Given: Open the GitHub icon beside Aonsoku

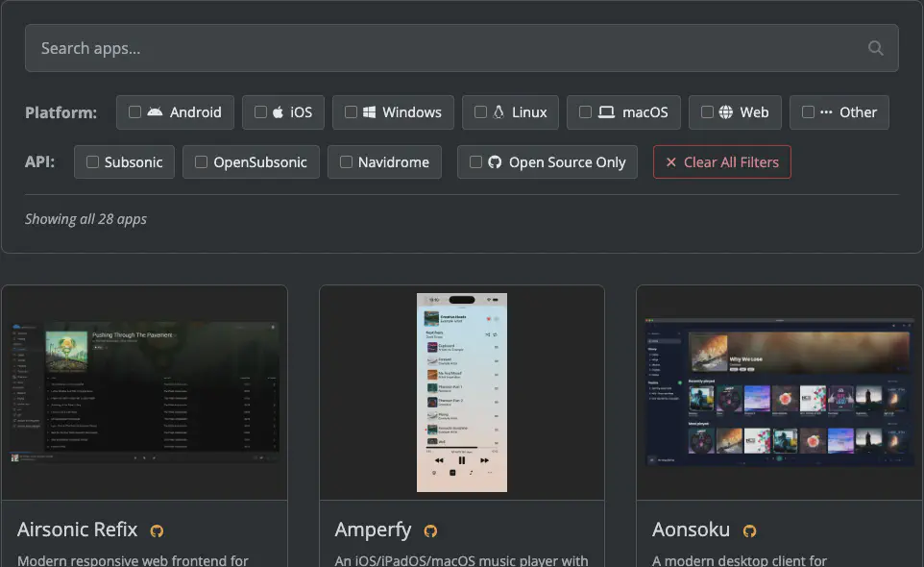Looking at the screenshot, I should point(749,530).
